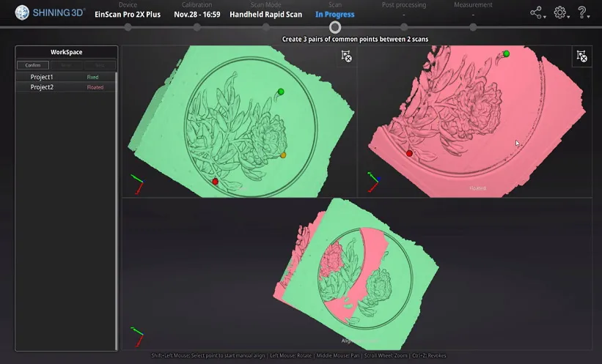
Task: Jump to the Post processing step
Action: point(403,27)
